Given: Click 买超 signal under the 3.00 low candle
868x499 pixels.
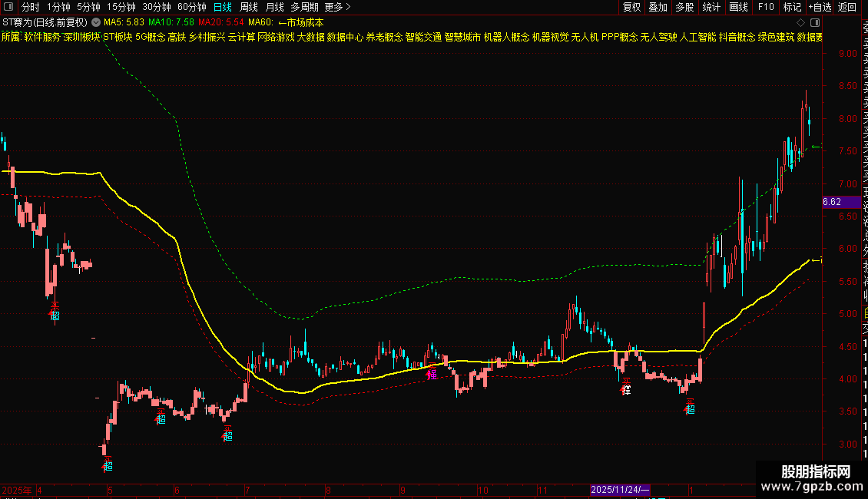Looking at the screenshot, I should (108, 466).
